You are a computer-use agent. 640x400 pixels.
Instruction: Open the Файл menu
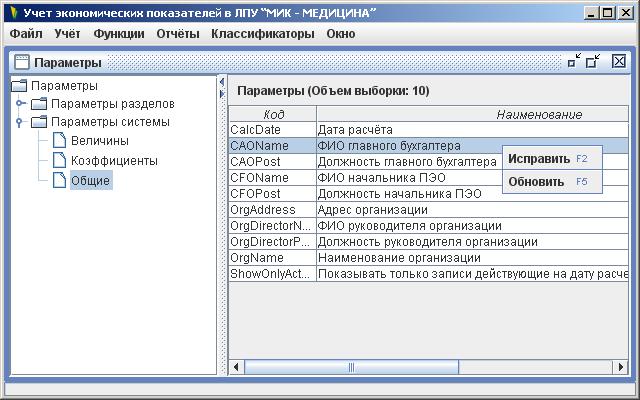point(26,34)
